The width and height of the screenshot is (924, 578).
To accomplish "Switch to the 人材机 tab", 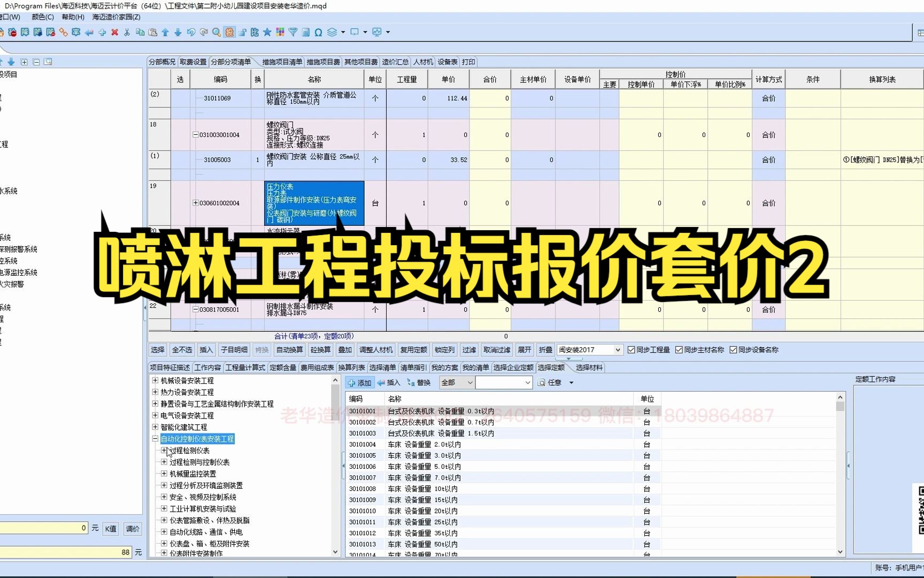I will tap(422, 62).
